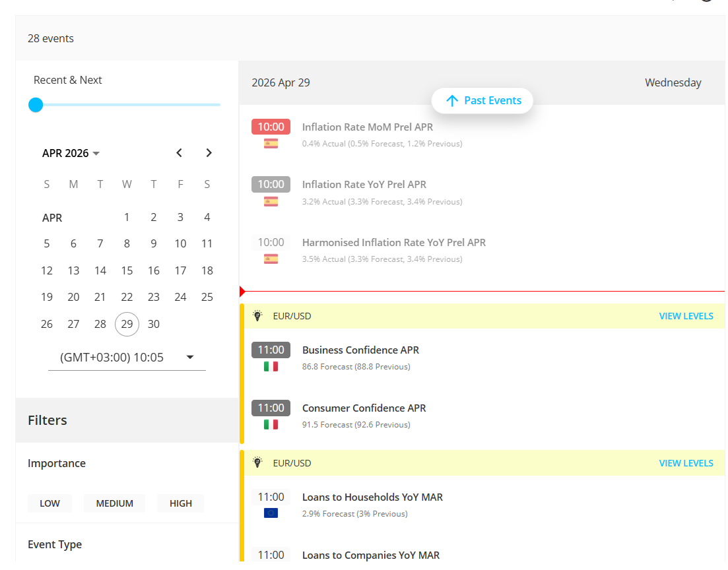This screenshot has height=570, width=728.
Task: Select April 15 in the calendar
Action: coord(127,270)
